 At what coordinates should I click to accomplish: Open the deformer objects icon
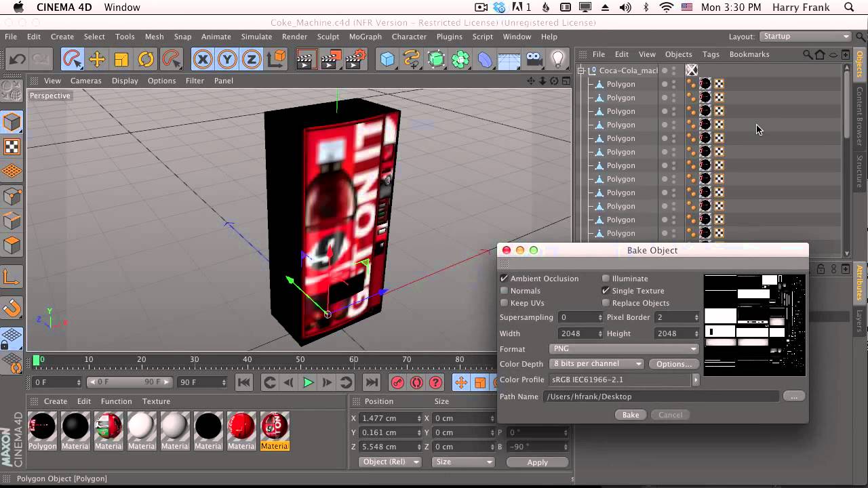coord(485,60)
